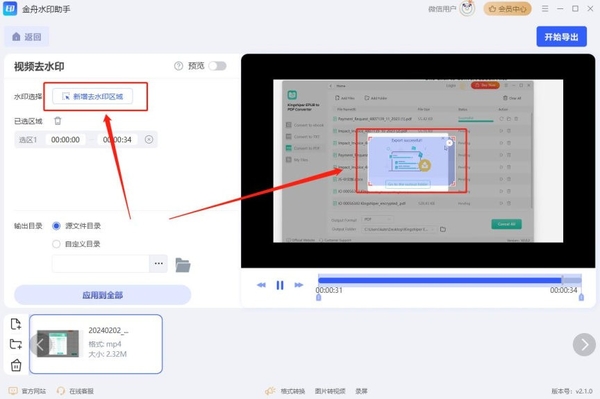
Task: Click the 开始导出 export button
Action: [x=561, y=37]
